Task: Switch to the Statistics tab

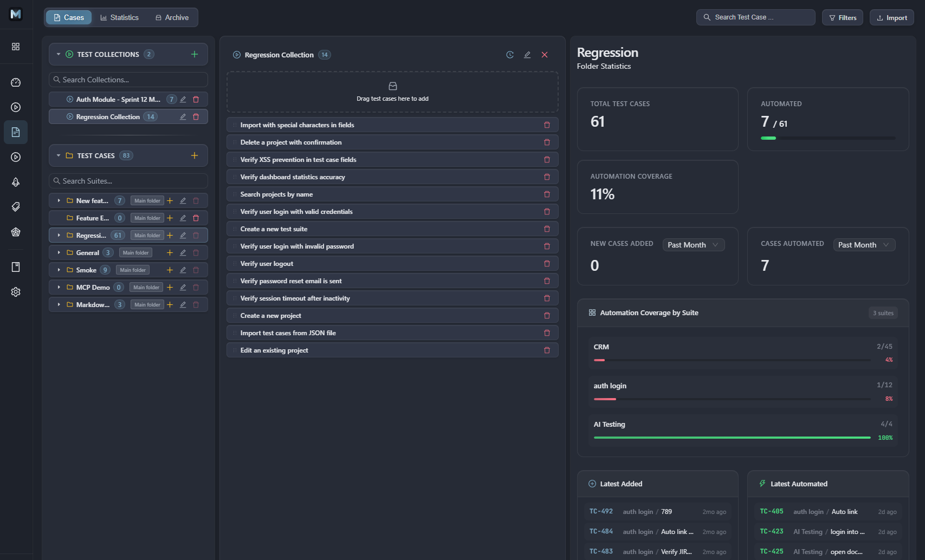Action: click(119, 17)
